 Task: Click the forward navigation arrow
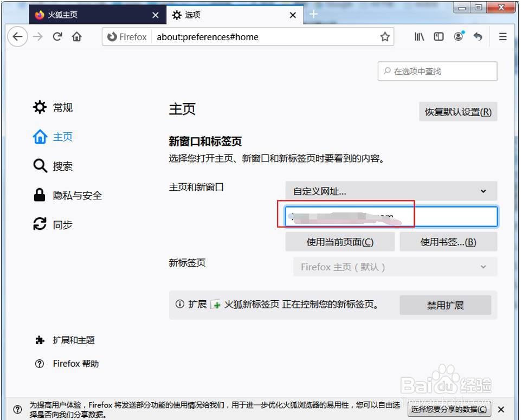(x=38, y=37)
